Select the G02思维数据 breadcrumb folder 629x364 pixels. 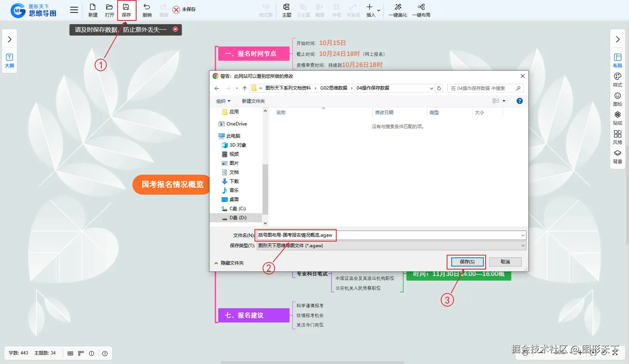pyautogui.click(x=334, y=88)
